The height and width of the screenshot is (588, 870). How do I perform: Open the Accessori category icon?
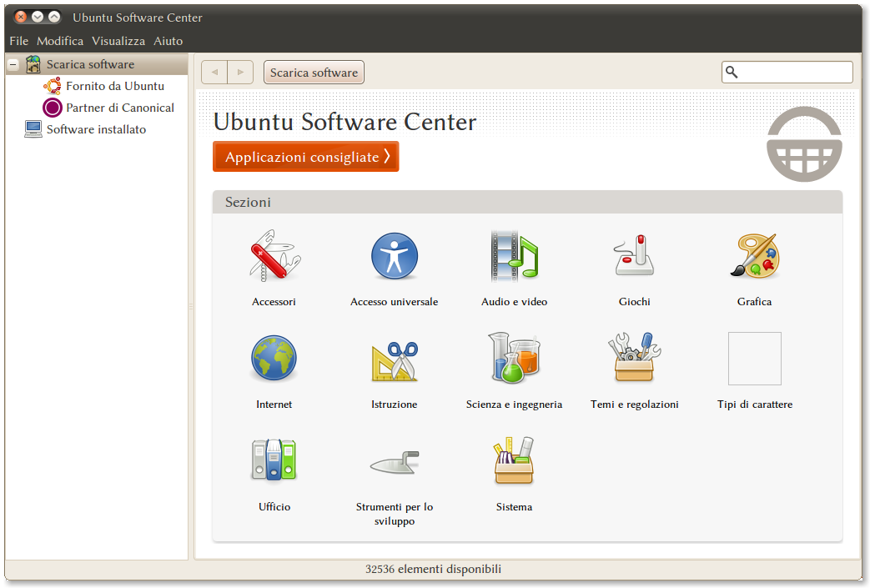(x=274, y=255)
